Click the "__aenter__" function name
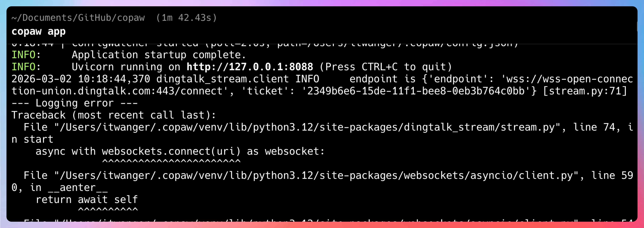 78,187
